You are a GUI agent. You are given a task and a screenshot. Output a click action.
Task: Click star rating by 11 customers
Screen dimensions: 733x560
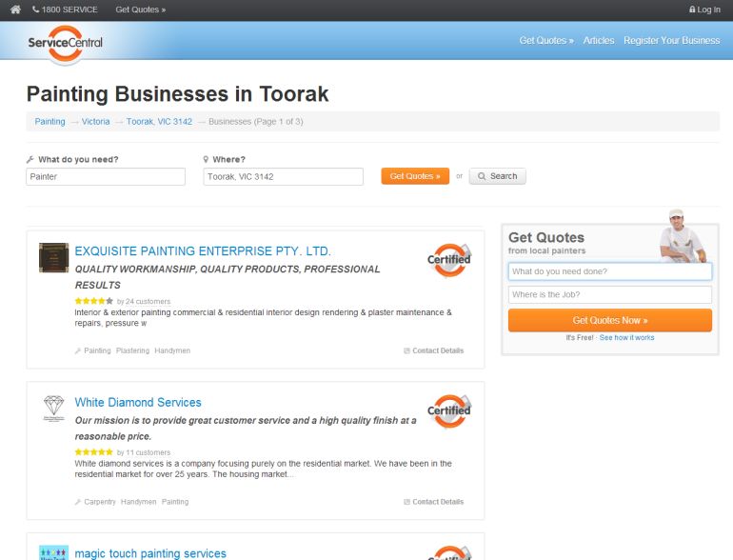[x=93, y=452]
